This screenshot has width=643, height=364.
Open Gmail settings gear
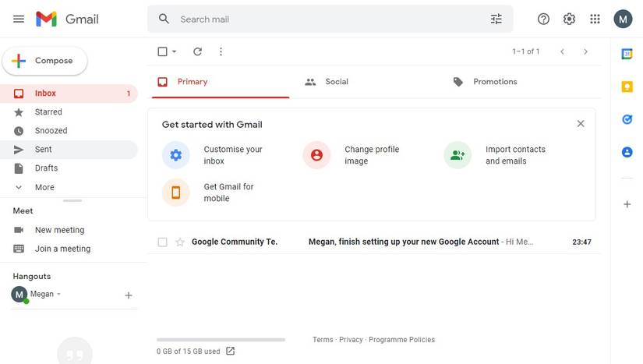pos(570,19)
